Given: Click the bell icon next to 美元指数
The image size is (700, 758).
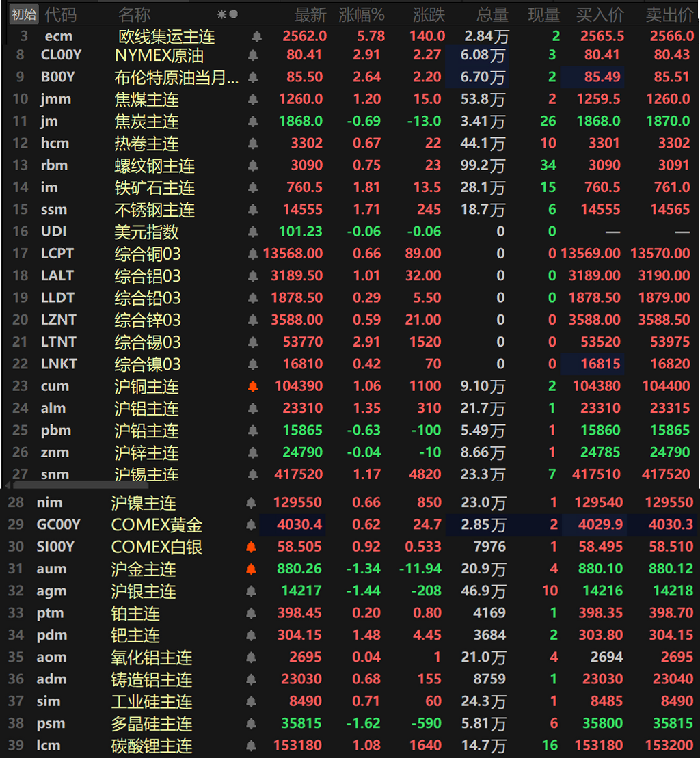Looking at the screenshot, I should pos(253,232).
